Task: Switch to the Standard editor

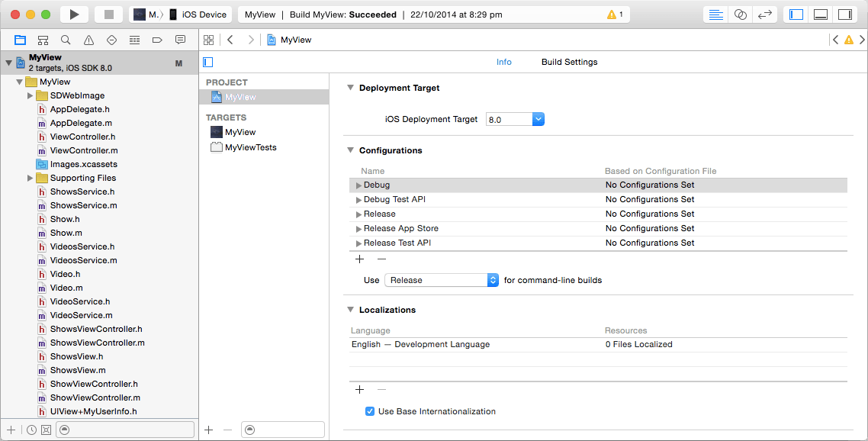Action: click(715, 14)
